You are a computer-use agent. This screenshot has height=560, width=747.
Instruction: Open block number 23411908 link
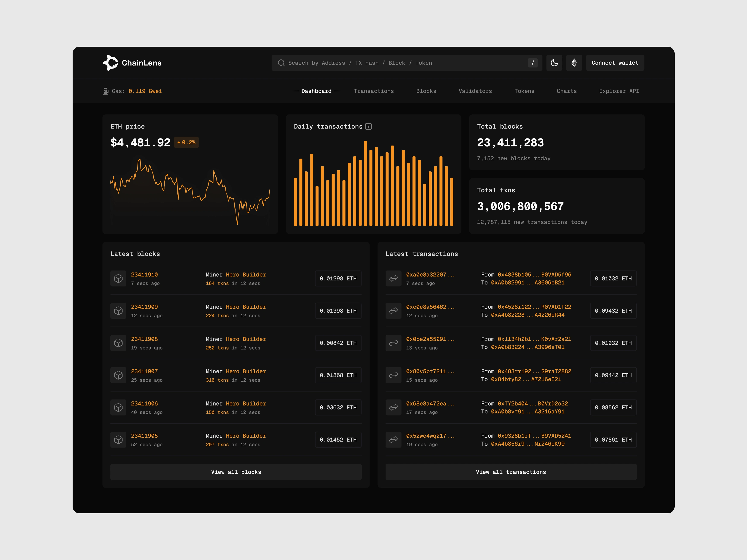pyautogui.click(x=144, y=339)
